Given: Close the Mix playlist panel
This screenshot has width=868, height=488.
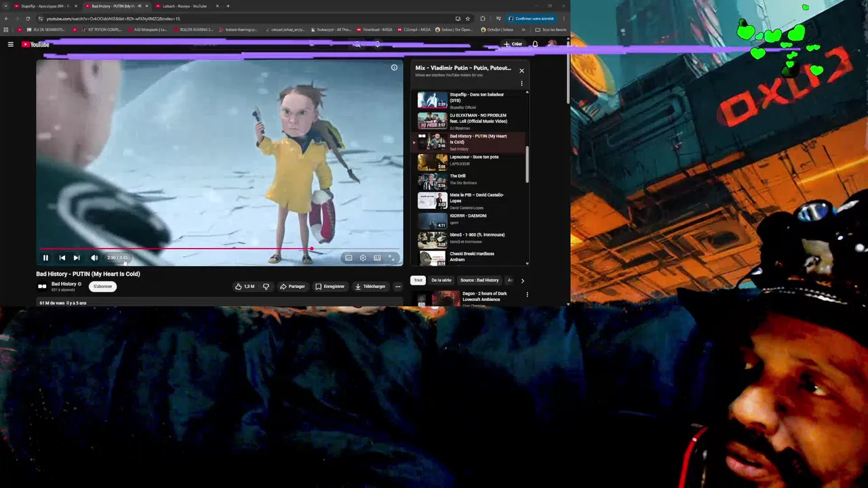Looking at the screenshot, I should click(521, 70).
